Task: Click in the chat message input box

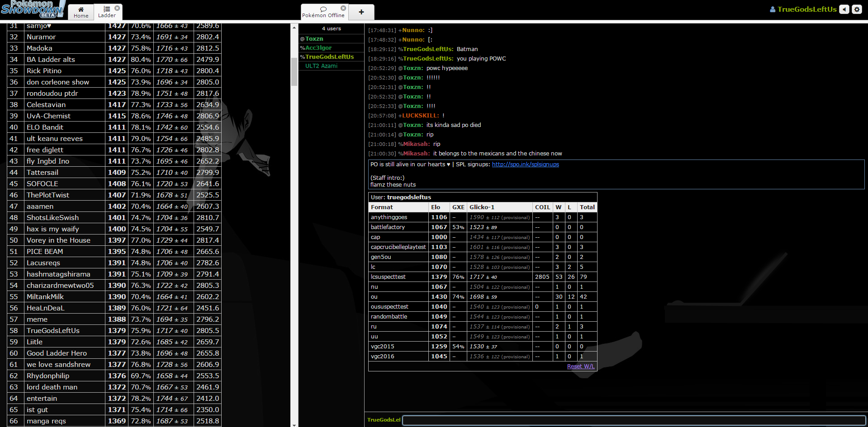Action: [633, 420]
